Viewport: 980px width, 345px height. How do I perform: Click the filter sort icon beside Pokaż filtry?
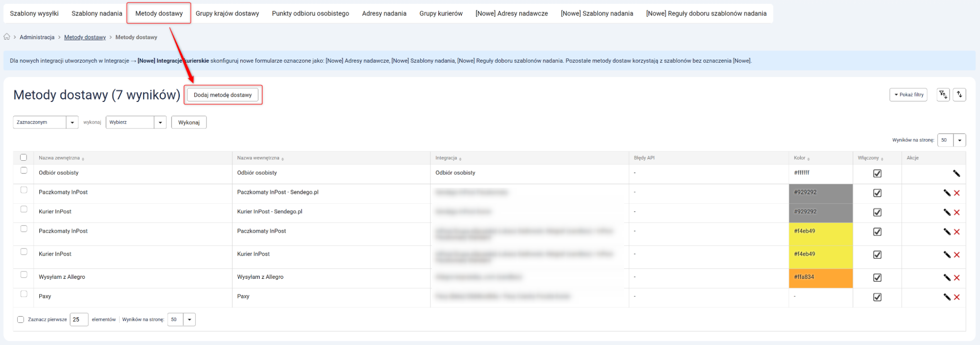click(x=943, y=95)
